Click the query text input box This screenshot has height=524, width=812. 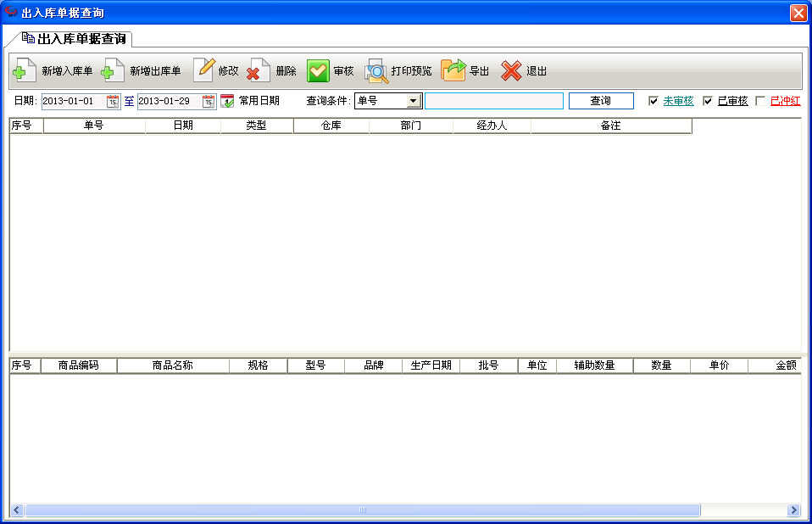[494, 101]
